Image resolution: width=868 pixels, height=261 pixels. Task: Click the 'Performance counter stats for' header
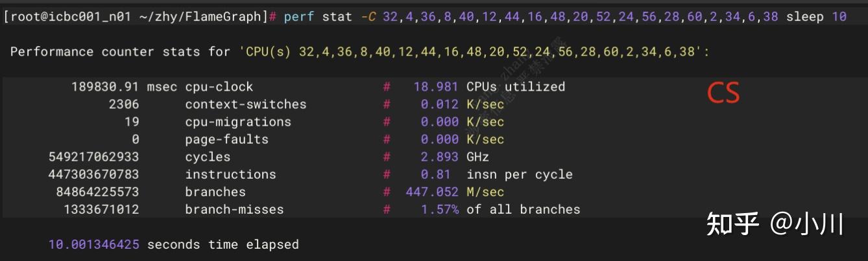(120, 51)
